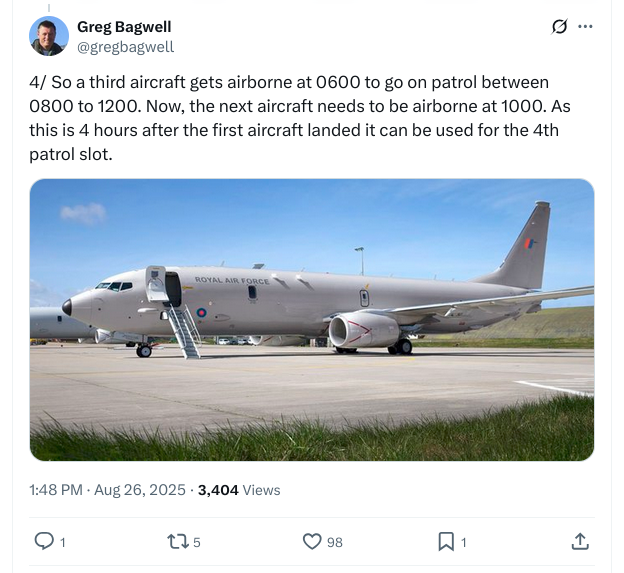Click the "1:48 PM" time link
The height and width of the screenshot is (573, 624).
57,490
